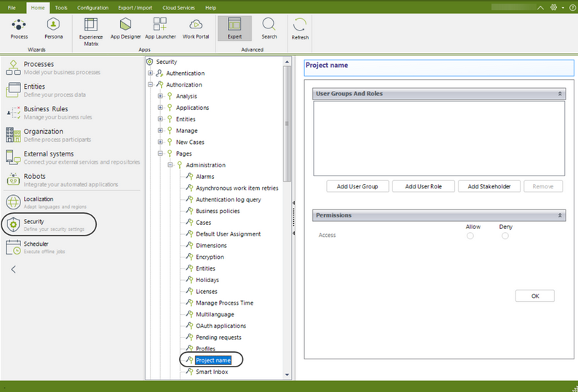
Task: Open the Process wizard
Action: [19, 29]
